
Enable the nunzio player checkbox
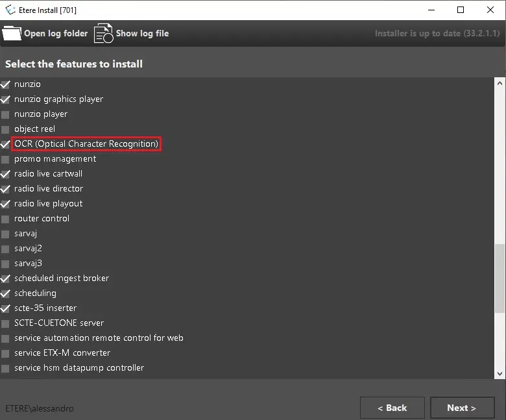coord(6,114)
